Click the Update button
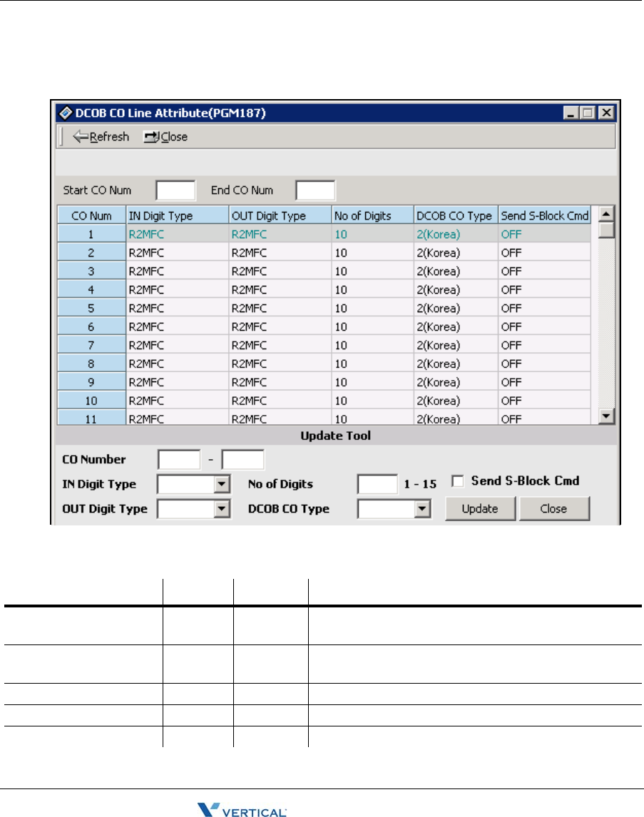Viewport: 644px width, 817px height. coord(480,508)
